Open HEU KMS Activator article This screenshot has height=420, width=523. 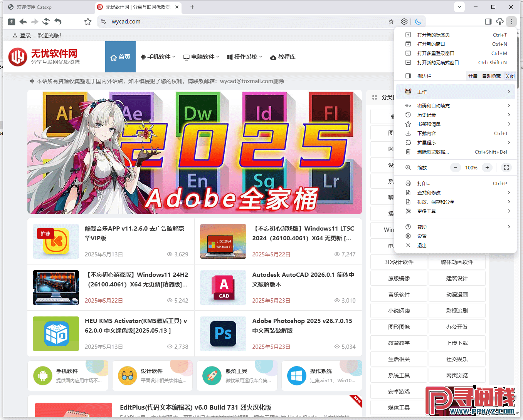tap(136, 326)
